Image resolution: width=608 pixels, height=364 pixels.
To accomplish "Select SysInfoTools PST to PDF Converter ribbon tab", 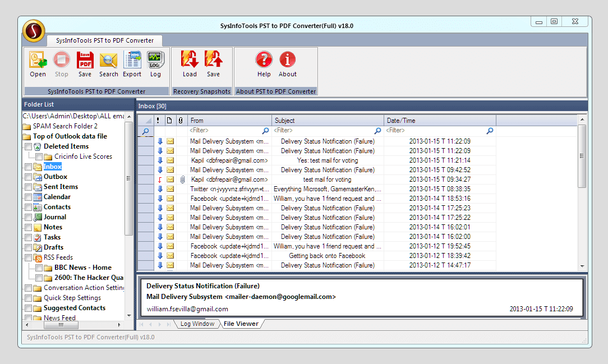I will pyautogui.click(x=105, y=40).
